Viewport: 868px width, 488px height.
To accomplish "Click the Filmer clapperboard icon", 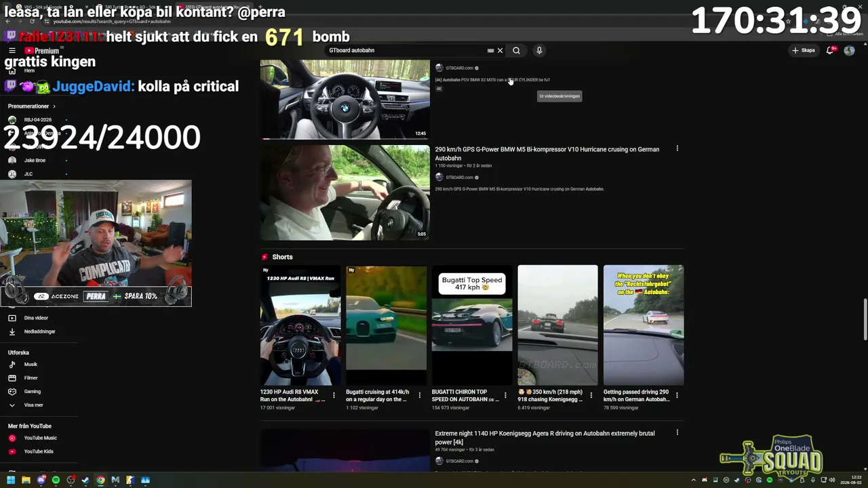I will click(x=12, y=378).
